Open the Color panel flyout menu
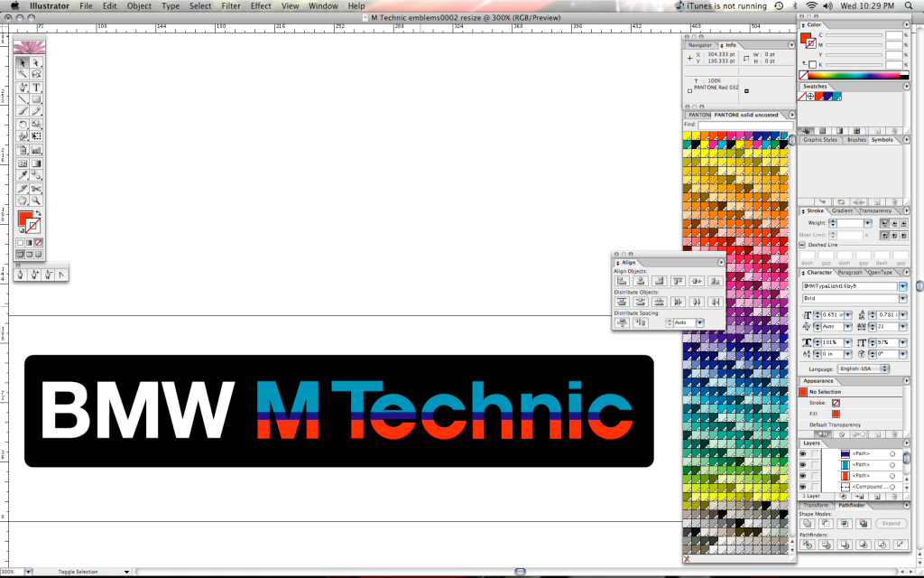This screenshot has height=578, width=924. (907, 24)
